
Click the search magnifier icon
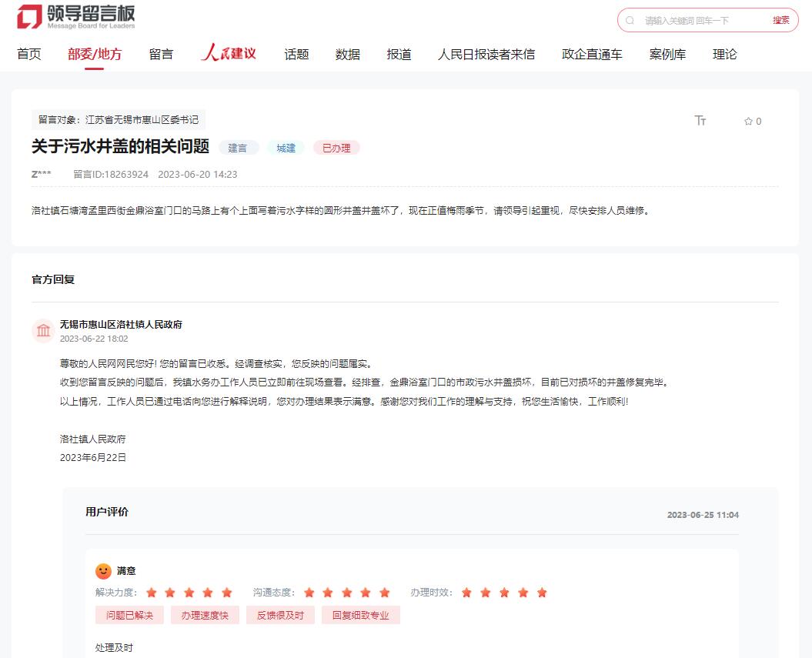click(x=630, y=21)
